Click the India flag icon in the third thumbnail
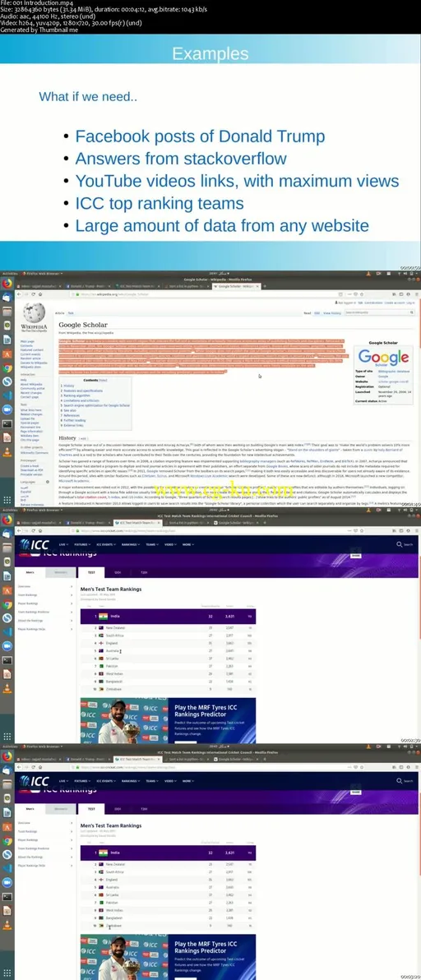The width and height of the screenshot is (421, 980). click(103, 617)
